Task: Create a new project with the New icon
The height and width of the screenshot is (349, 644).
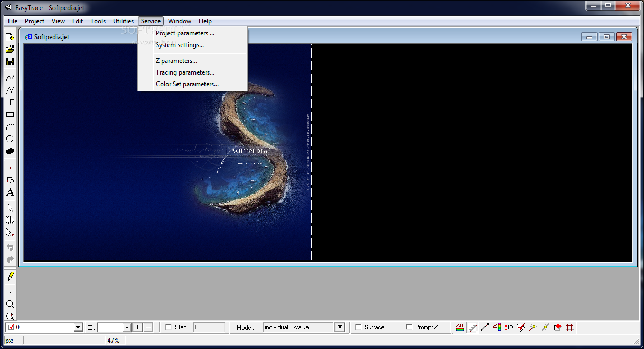Action: (10, 38)
